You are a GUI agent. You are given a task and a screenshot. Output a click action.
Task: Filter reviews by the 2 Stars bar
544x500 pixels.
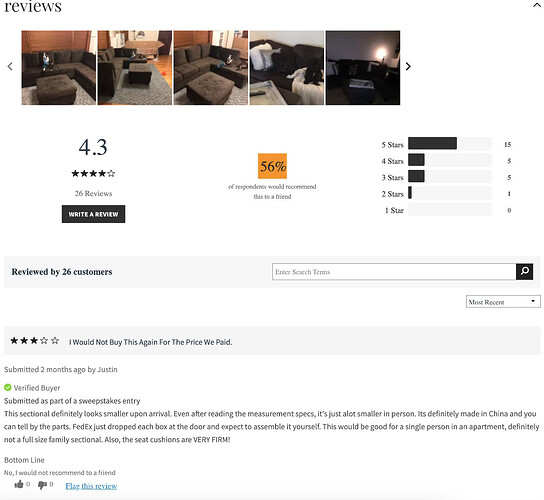click(450, 193)
